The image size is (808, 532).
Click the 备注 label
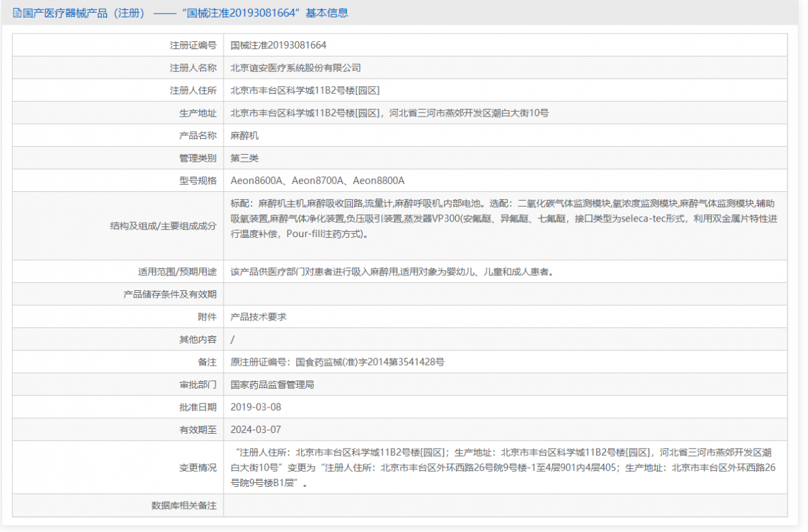point(207,362)
